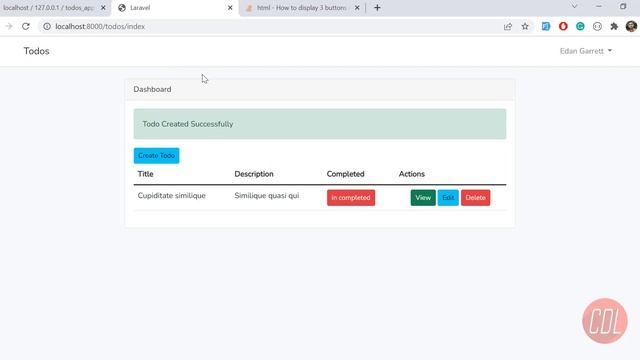Click the View button for Cupiditate similique
The width and height of the screenshot is (640, 360).
tap(423, 198)
